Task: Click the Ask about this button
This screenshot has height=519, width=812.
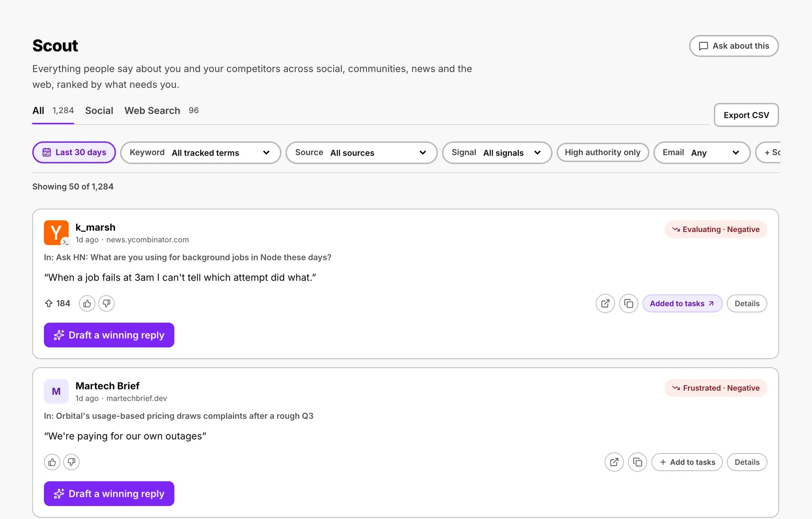Action: (x=734, y=46)
